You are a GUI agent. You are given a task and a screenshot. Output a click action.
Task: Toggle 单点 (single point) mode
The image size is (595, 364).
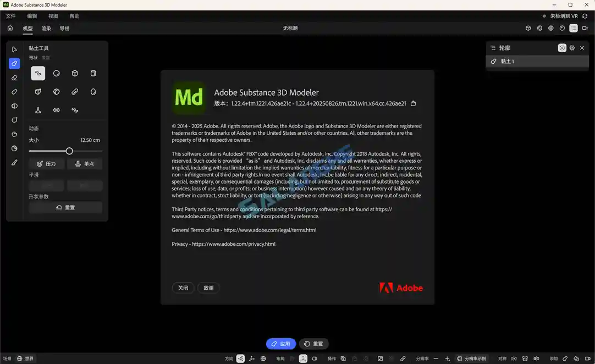click(85, 163)
